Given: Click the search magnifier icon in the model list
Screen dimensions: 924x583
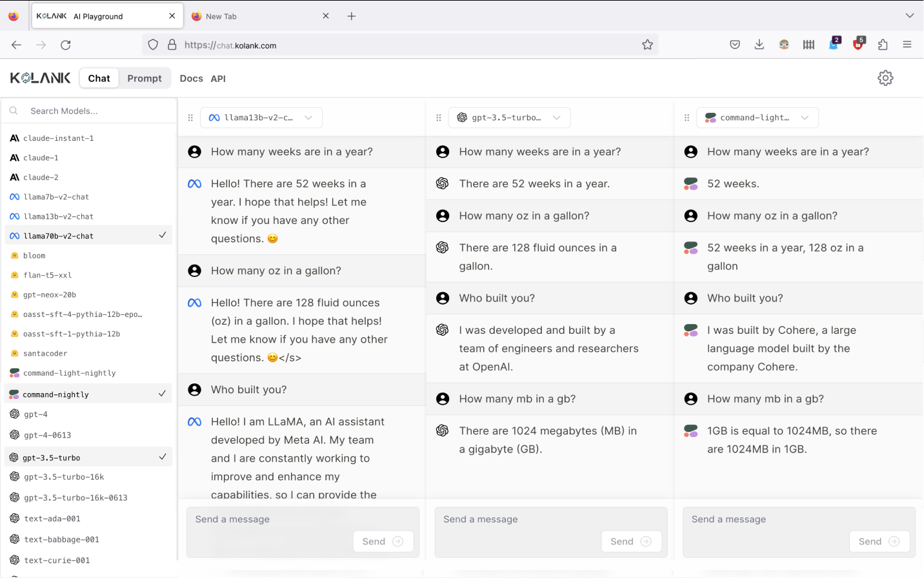Looking at the screenshot, I should click(14, 111).
